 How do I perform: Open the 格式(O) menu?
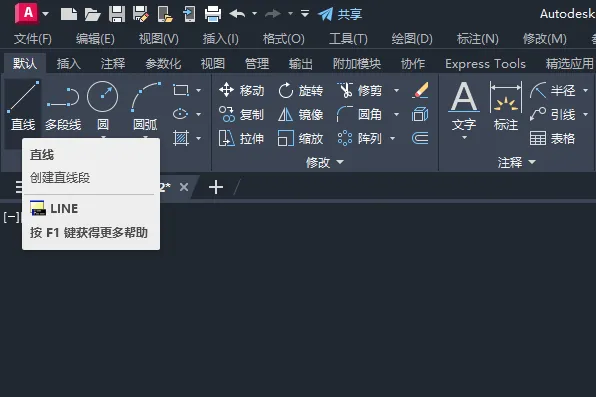click(284, 38)
